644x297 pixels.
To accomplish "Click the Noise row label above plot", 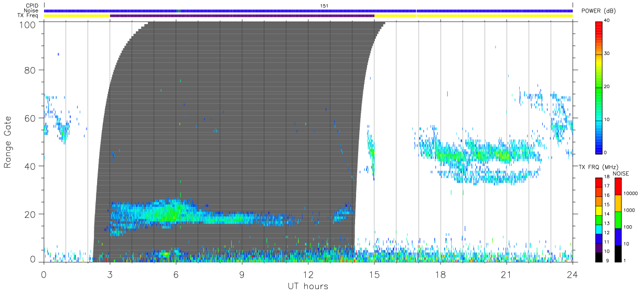I will [31, 10].
